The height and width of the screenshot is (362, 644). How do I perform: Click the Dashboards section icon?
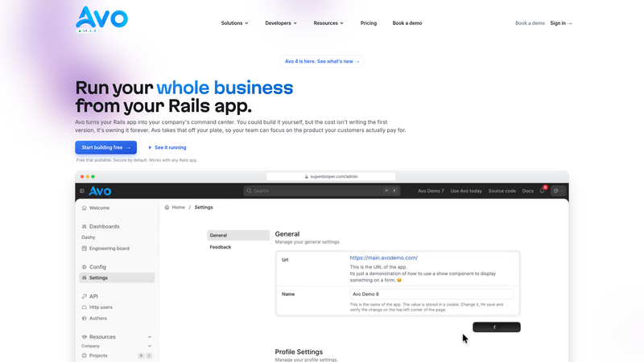(x=85, y=227)
